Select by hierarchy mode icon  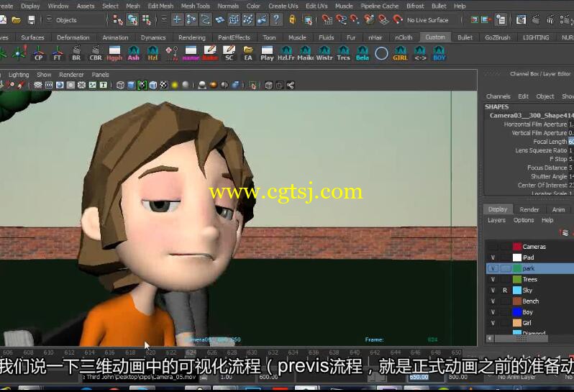click(x=118, y=19)
